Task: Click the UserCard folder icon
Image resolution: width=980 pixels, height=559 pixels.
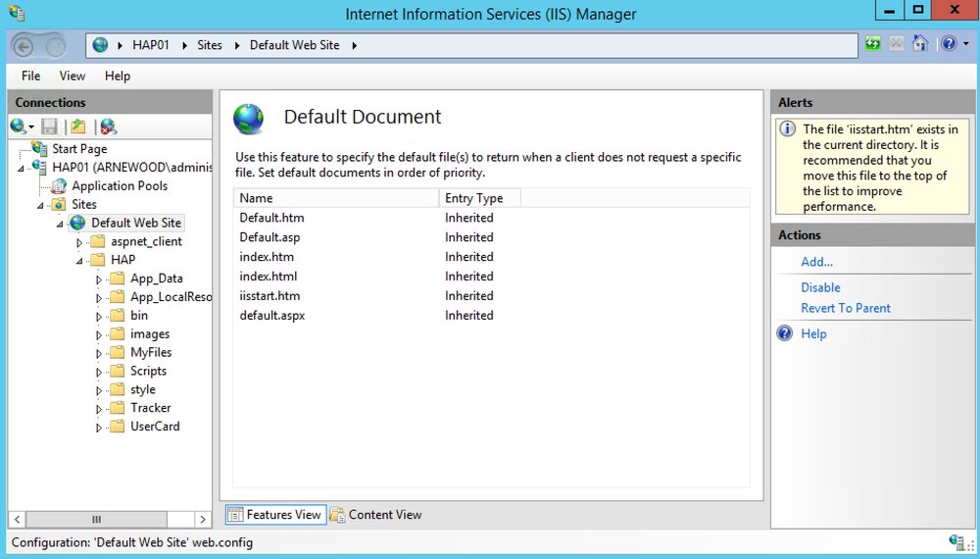Action: [x=118, y=426]
